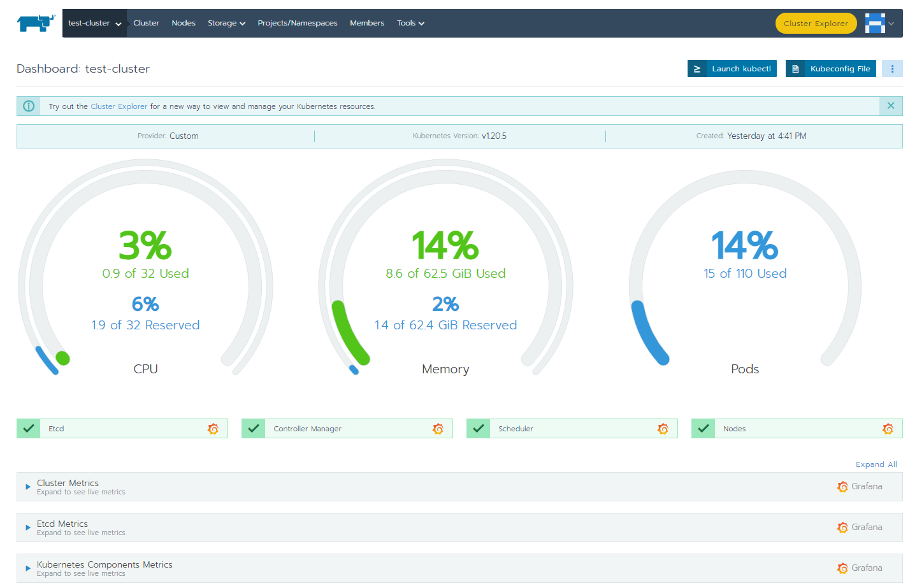Click the Nodes status checkmark
The height and width of the screenshot is (588, 924).
pos(704,428)
